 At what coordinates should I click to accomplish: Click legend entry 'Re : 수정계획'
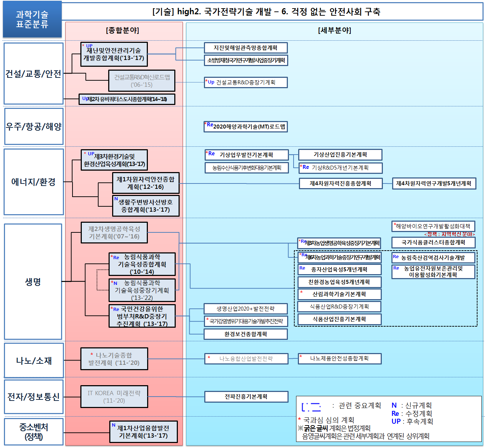click(x=412, y=413)
